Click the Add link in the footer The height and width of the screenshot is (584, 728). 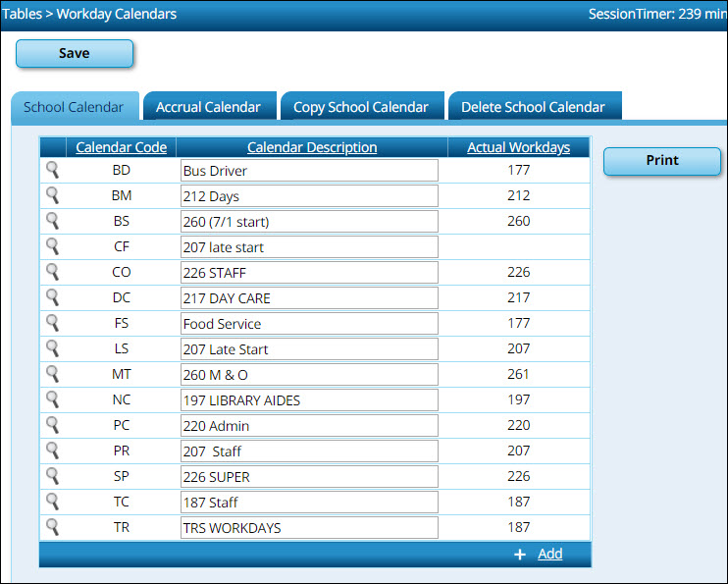[x=550, y=555]
